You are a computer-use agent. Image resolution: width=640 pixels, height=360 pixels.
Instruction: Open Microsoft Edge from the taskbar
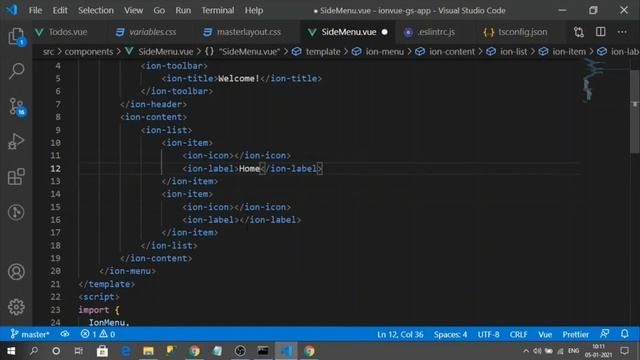click(x=126, y=351)
